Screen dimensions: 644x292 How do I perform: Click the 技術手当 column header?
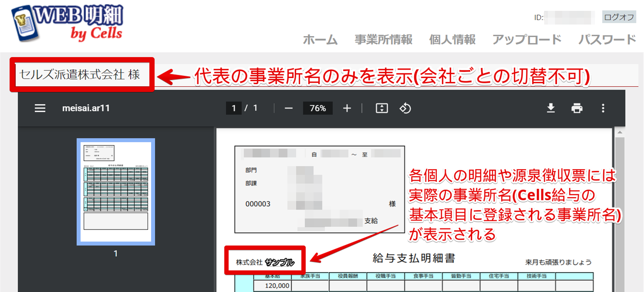537,276
